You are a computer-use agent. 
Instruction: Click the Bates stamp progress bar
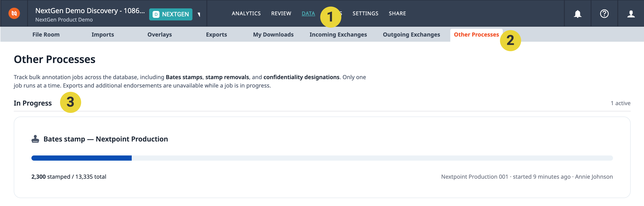[x=322, y=158]
